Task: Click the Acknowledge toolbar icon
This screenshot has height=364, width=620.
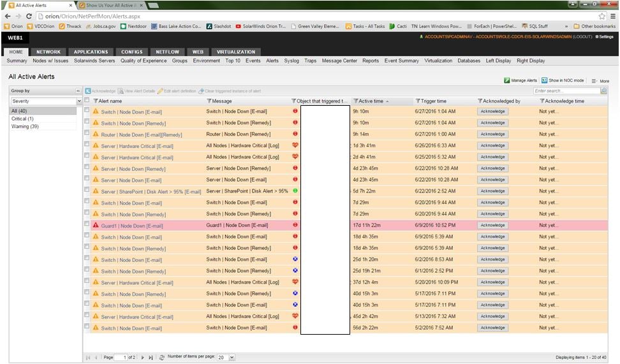Action: pyautogui.click(x=88, y=91)
